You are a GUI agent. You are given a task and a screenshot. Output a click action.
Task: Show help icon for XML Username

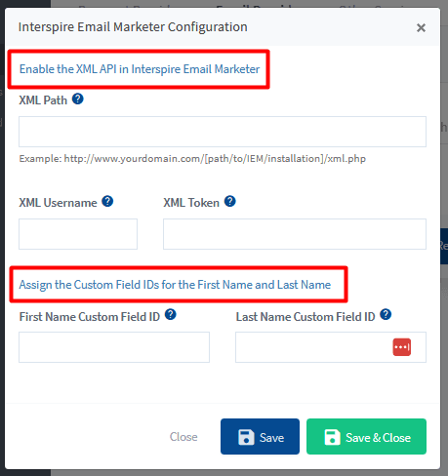107,201
